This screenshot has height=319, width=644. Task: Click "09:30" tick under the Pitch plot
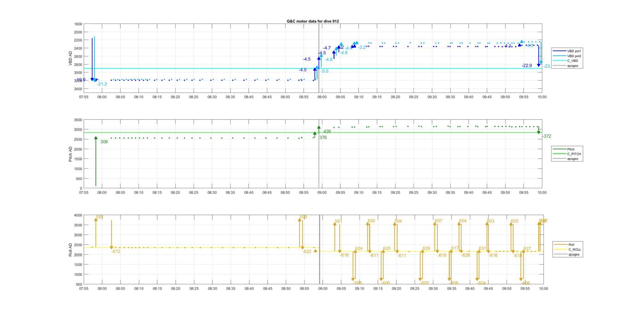pyautogui.click(x=432, y=193)
